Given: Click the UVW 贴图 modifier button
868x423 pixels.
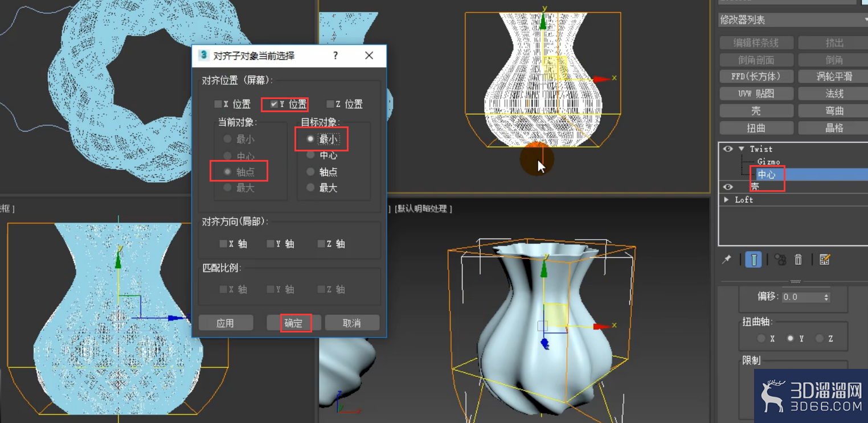Looking at the screenshot, I should pyautogui.click(x=756, y=93).
